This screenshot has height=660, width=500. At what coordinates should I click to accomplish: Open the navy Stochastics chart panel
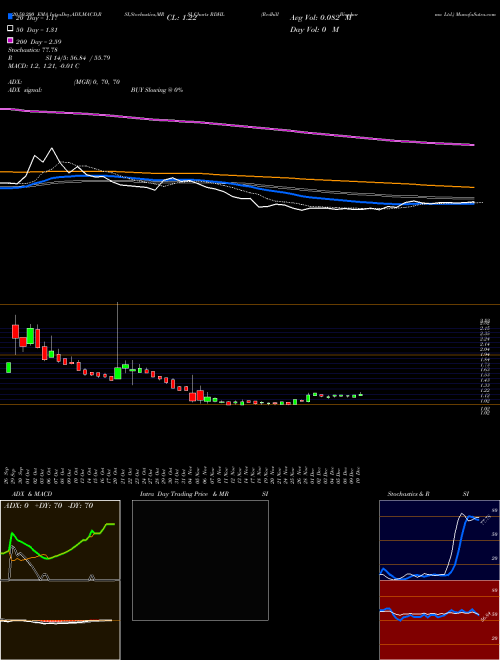tap(439, 540)
